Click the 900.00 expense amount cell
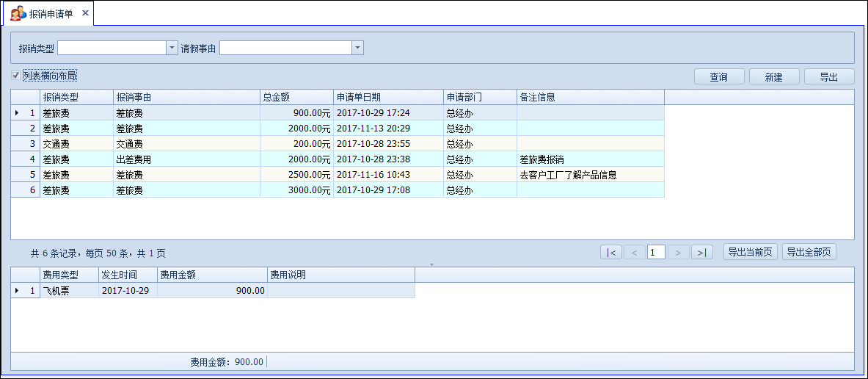This screenshot has height=379, width=868. tap(213, 290)
